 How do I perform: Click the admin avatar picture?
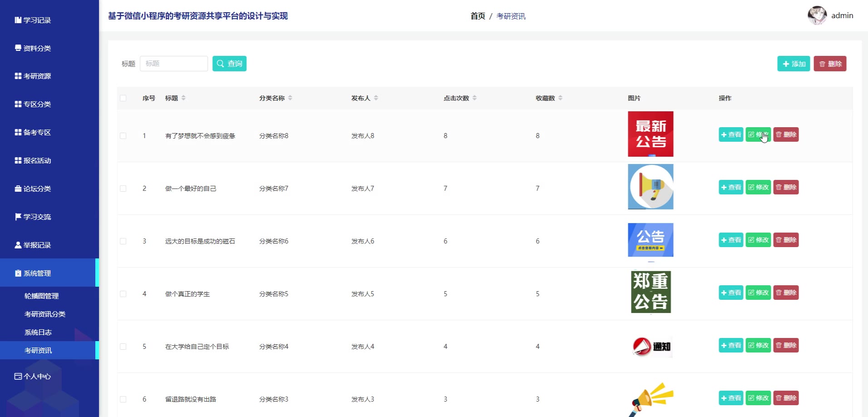pos(817,15)
